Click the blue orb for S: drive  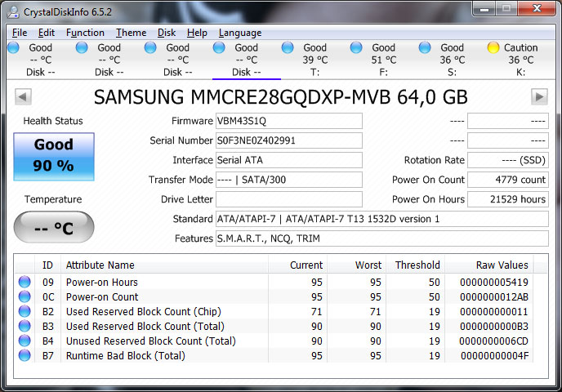pyautogui.click(x=425, y=47)
